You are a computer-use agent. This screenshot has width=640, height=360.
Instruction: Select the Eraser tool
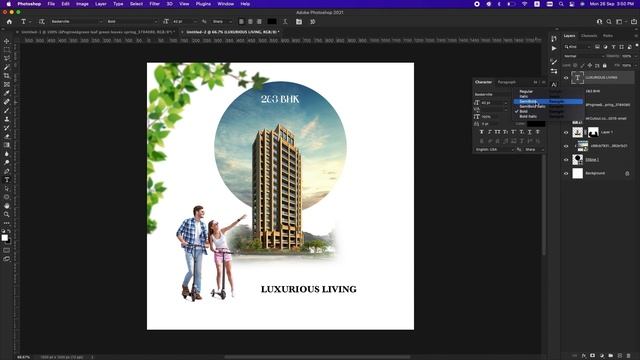pos(7,136)
